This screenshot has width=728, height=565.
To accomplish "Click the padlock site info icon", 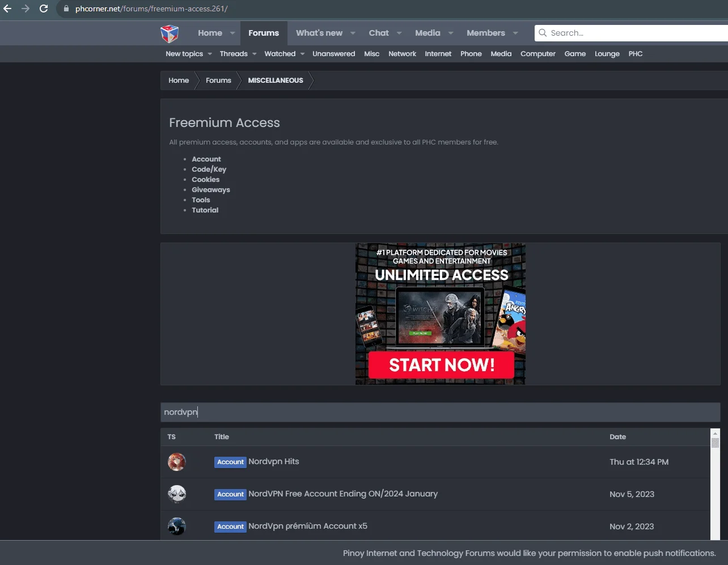I will coord(66,9).
